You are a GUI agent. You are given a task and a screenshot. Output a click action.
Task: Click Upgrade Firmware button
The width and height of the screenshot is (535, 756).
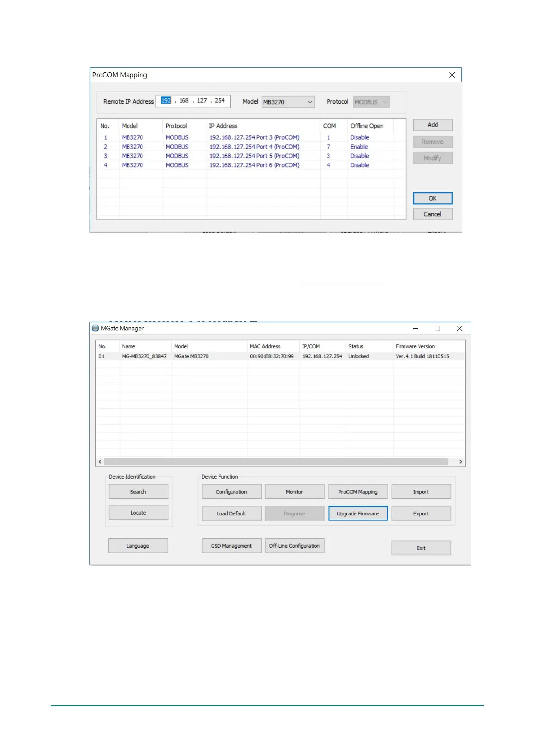tap(358, 514)
